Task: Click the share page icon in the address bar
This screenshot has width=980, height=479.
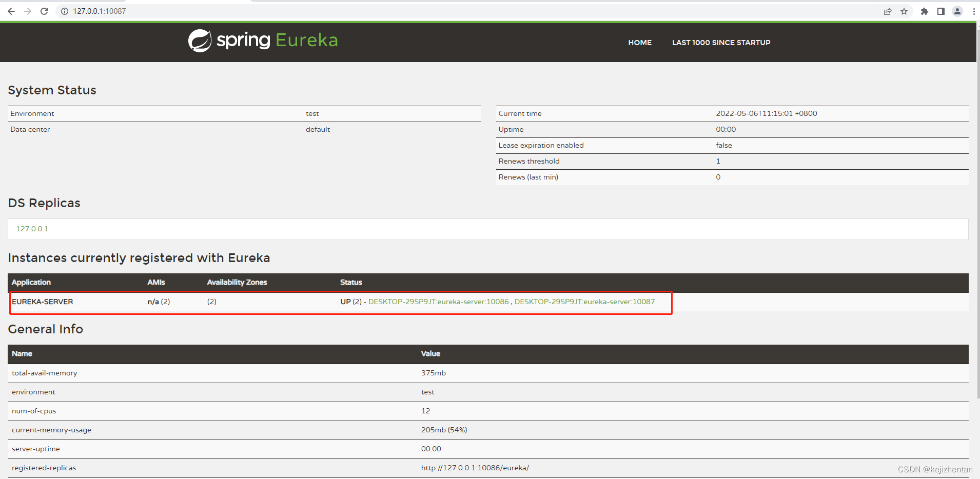Action: point(888,11)
